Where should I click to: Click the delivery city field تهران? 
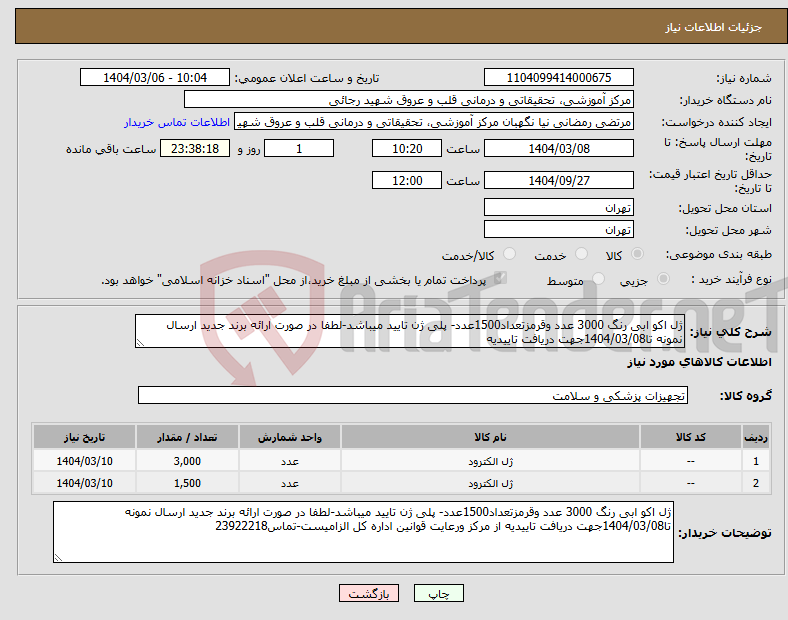[x=558, y=229]
